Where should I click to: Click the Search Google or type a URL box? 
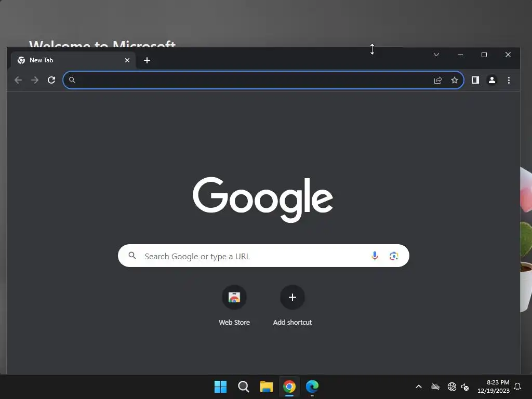pos(263,256)
